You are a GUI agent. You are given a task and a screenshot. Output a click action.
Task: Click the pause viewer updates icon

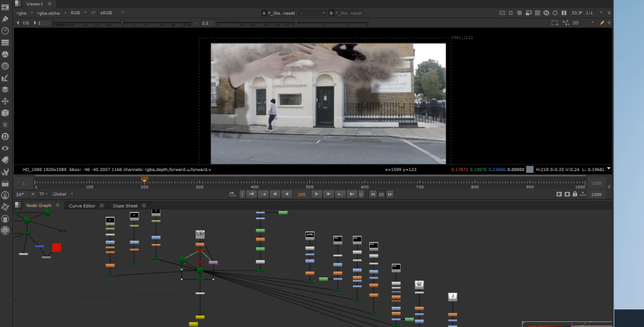(x=564, y=13)
